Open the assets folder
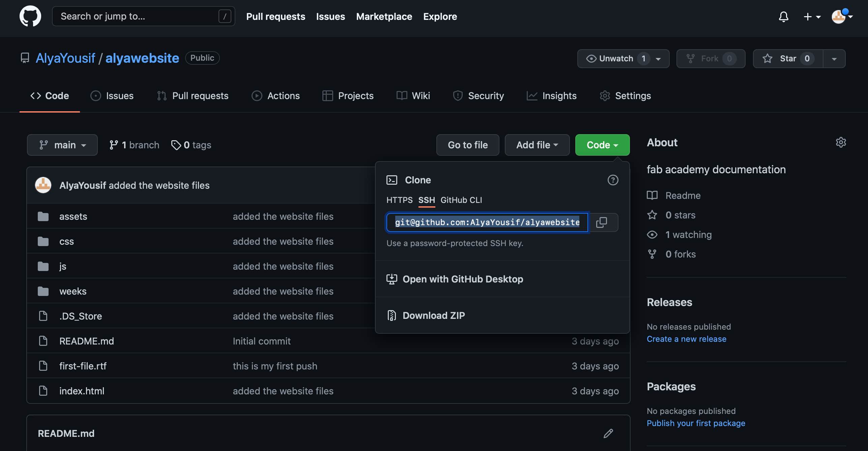This screenshot has width=868, height=451. point(73,216)
